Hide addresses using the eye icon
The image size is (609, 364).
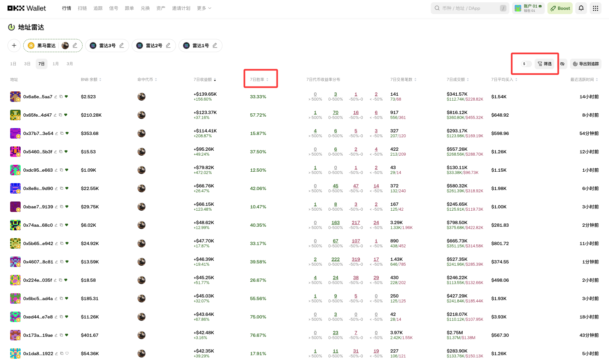coord(563,64)
